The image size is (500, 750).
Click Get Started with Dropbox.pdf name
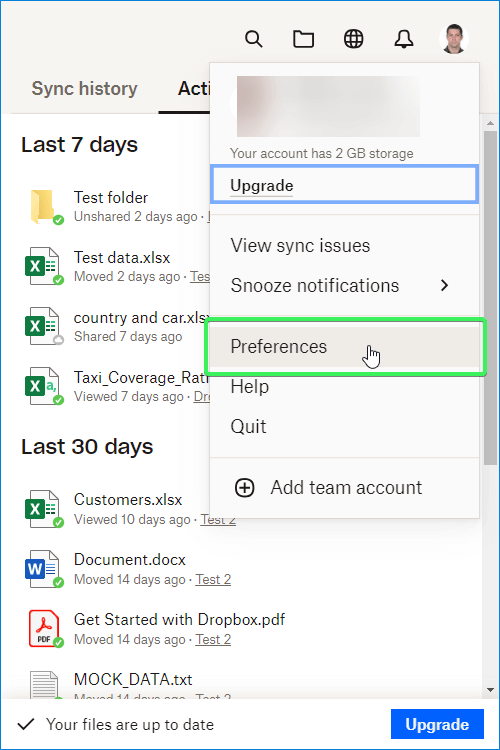179,619
